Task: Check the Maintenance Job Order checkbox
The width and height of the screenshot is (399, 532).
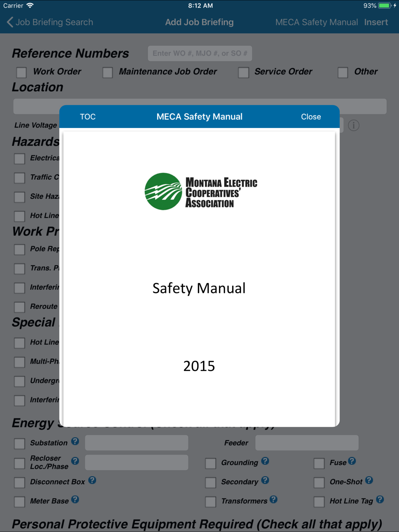Action: point(107,73)
